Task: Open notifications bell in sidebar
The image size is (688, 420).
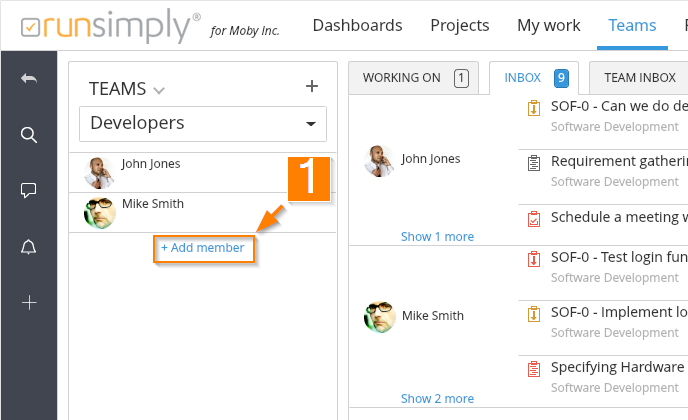Action: click(29, 247)
